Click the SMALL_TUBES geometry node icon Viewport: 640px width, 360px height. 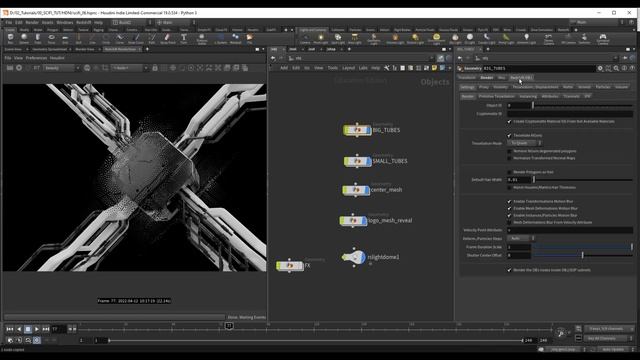coord(357,161)
